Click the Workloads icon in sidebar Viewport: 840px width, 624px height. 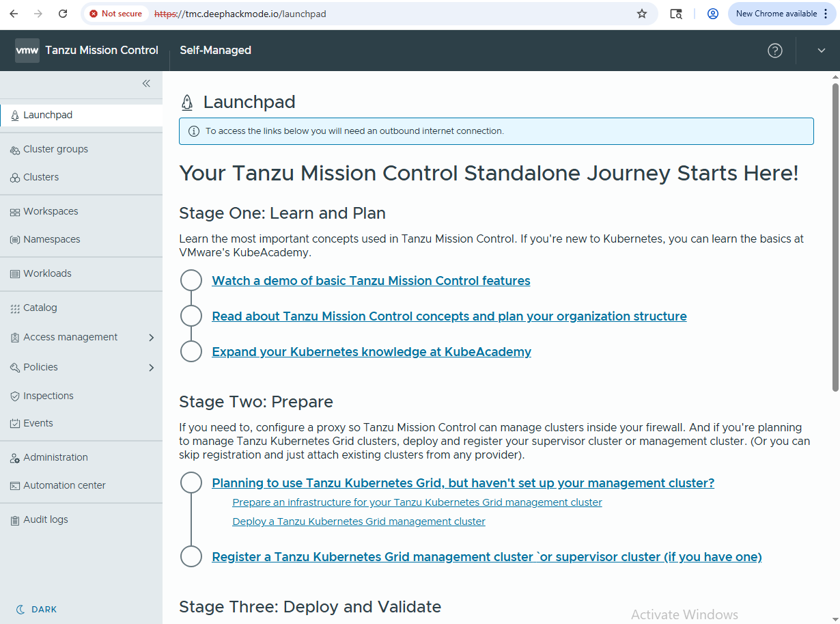(15, 274)
